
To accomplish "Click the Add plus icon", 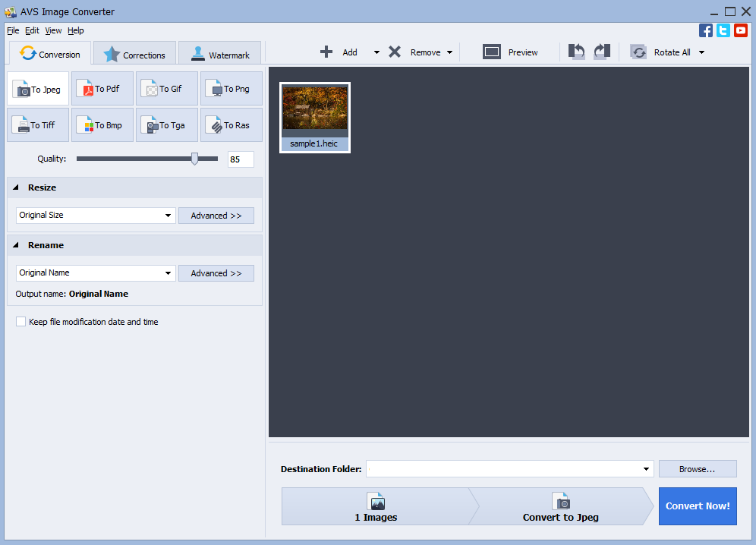I will click(326, 52).
